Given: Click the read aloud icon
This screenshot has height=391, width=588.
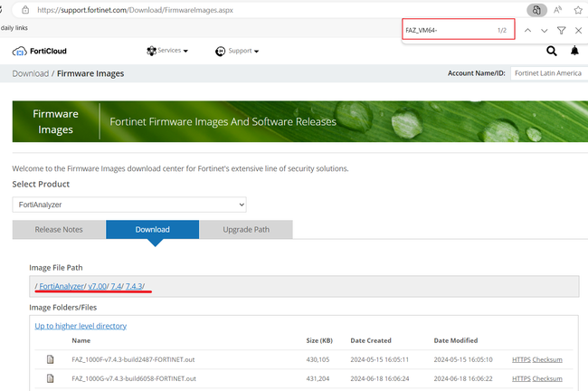Looking at the screenshot, I should (557, 10).
